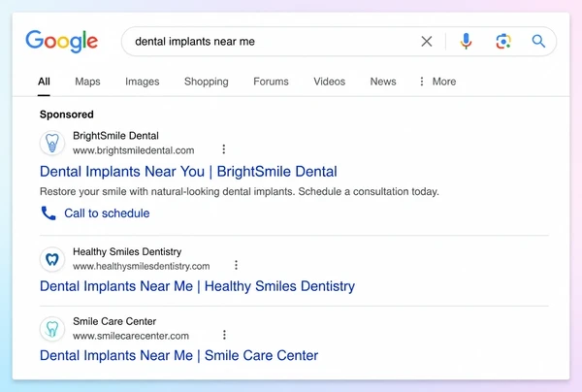Open Dental Implants Near Me Smile Care Center link
582x392 pixels.
178,356
